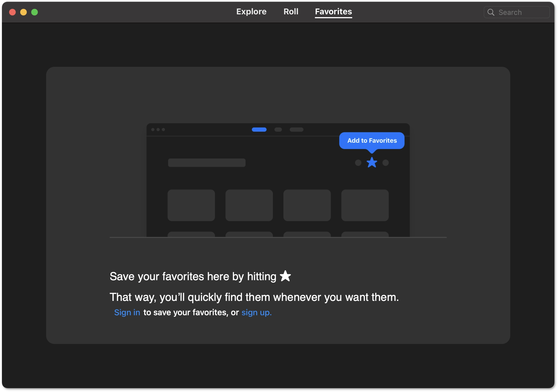Click the third placeholder card in illustration
This screenshot has height=392, width=558.
pyautogui.click(x=307, y=205)
